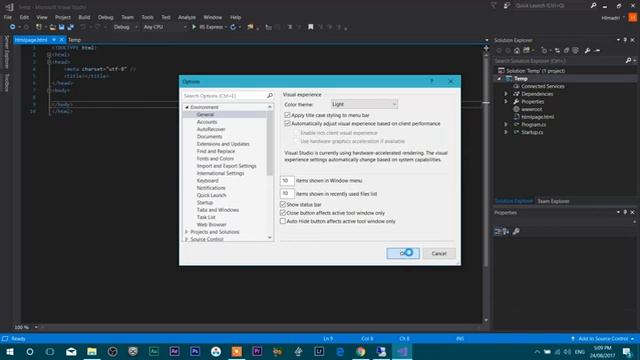Open the Color theme dropdown
This screenshot has width=640, height=360.
click(364, 104)
